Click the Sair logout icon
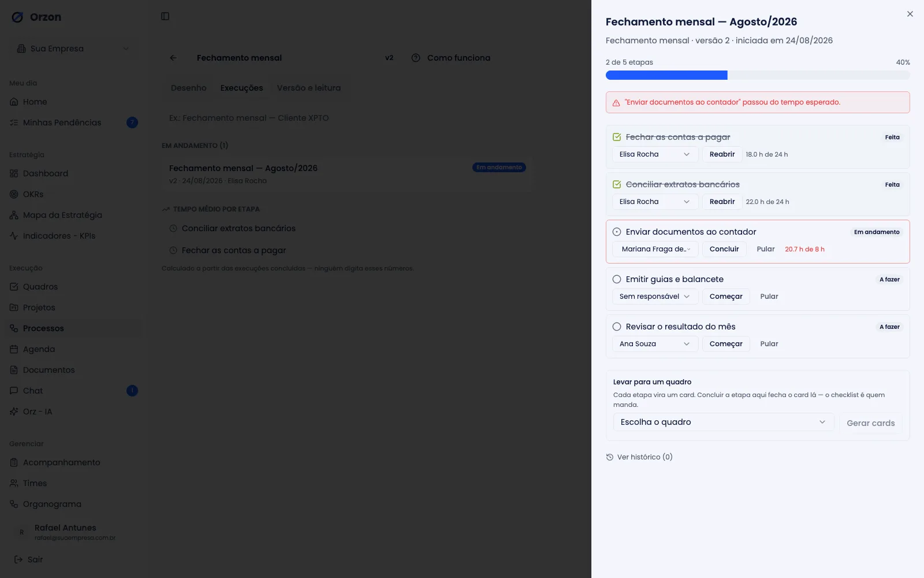Image resolution: width=924 pixels, height=578 pixels. tap(18, 560)
